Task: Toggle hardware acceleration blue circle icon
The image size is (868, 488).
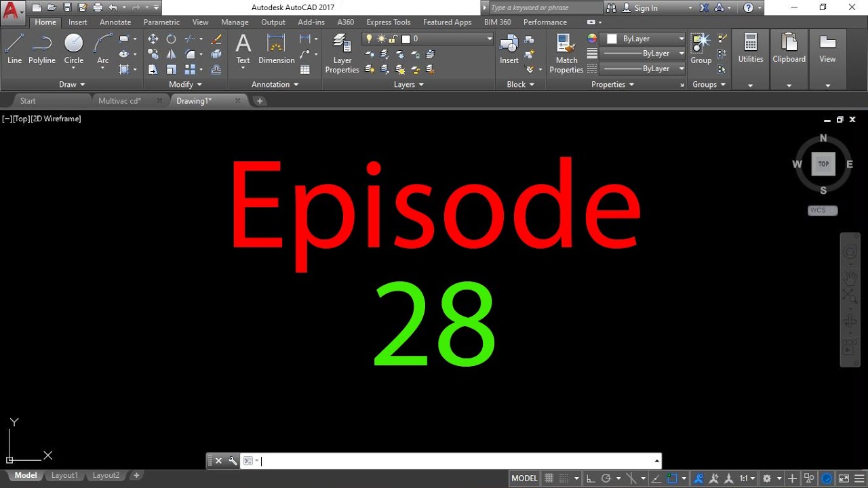Action: (x=827, y=479)
